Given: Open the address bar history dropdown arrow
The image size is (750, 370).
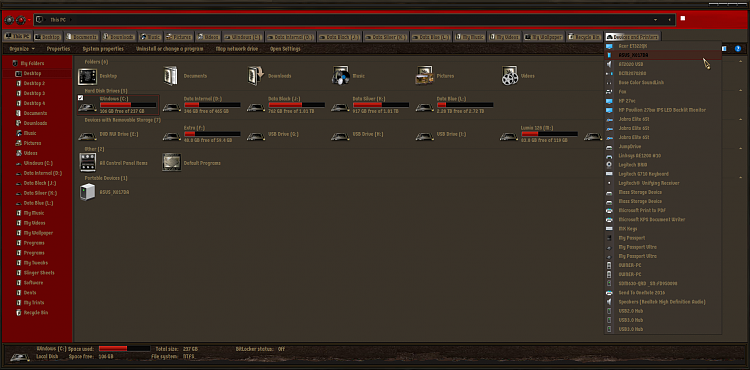Looking at the screenshot, I should pyautogui.click(x=655, y=20).
